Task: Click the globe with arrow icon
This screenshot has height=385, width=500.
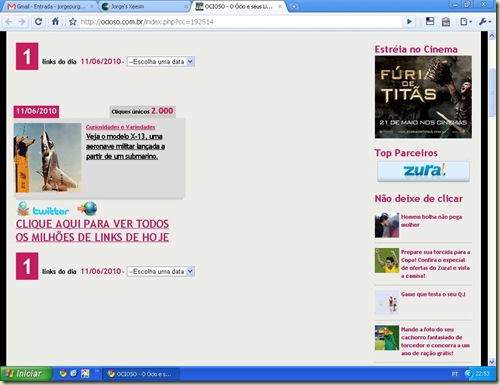Action: click(x=87, y=209)
